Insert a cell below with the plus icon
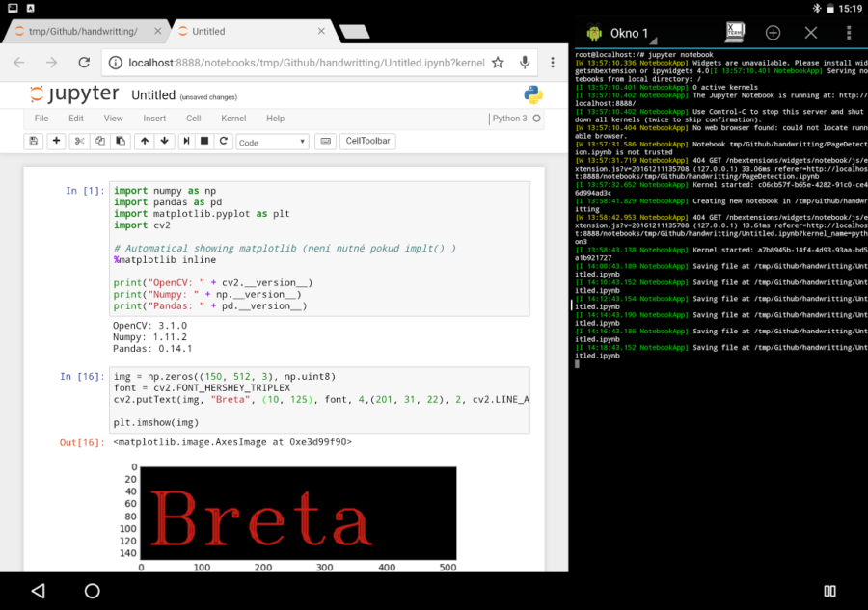This screenshot has width=868, height=610. [x=56, y=141]
